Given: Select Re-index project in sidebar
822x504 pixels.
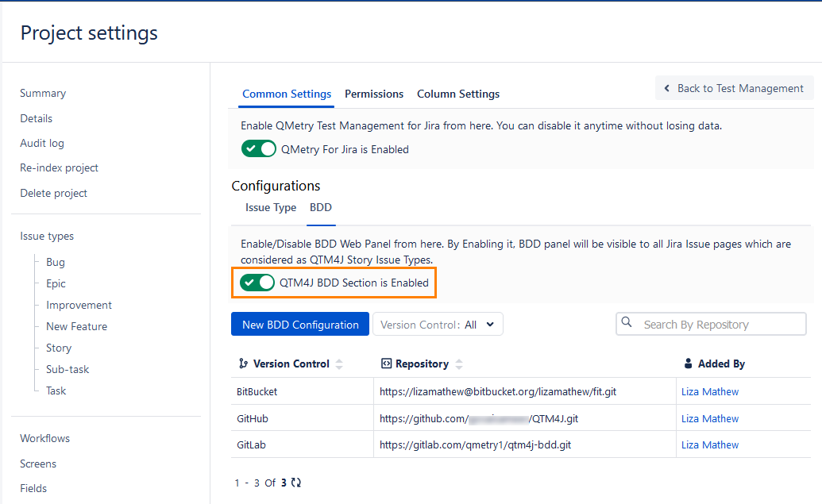Looking at the screenshot, I should [60, 167].
